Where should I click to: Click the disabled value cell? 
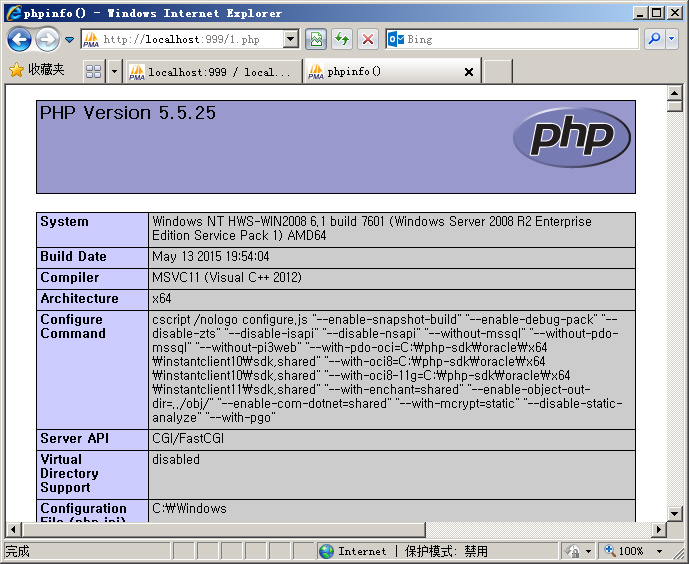(x=392, y=474)
